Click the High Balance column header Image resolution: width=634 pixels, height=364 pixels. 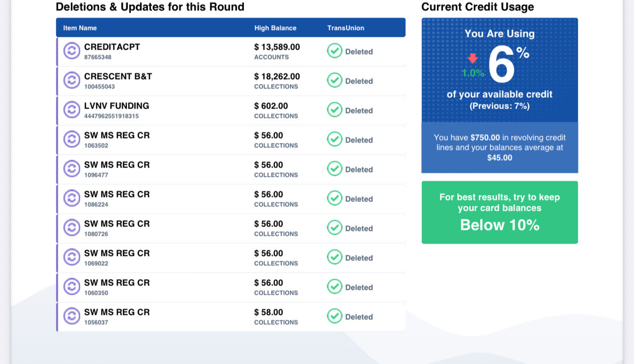pos(275,28)
